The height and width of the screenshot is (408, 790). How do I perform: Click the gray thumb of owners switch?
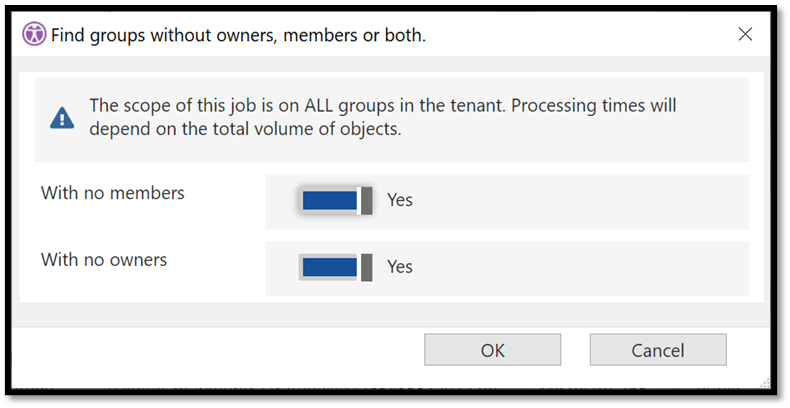pos(367,267)
